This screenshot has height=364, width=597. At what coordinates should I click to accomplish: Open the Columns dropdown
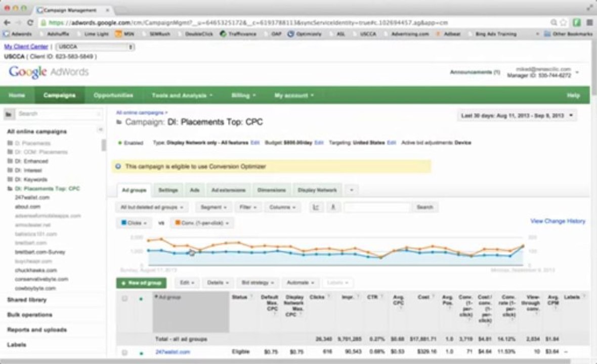[x=282, y=207]
